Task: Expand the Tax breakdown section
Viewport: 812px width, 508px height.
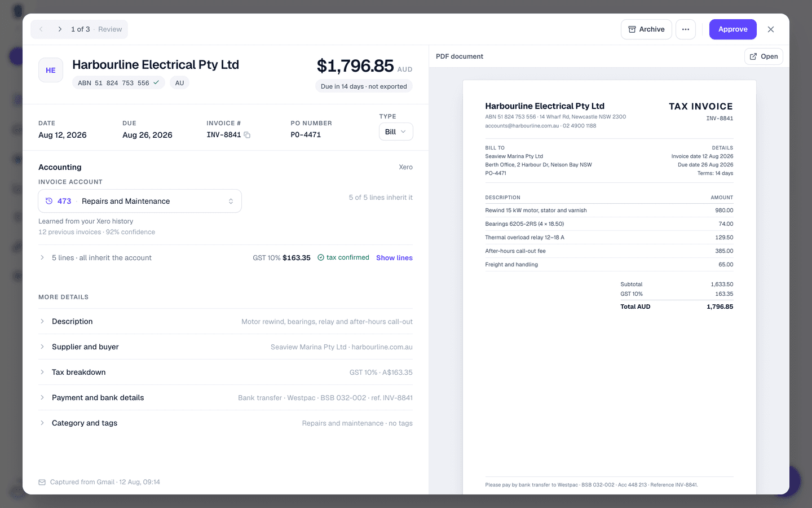Action: pos(226,372)
